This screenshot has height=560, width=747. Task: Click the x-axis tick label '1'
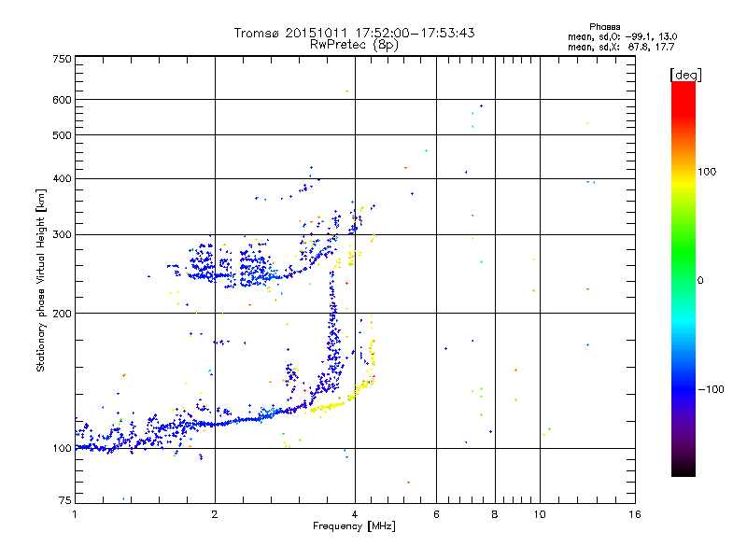75,514
